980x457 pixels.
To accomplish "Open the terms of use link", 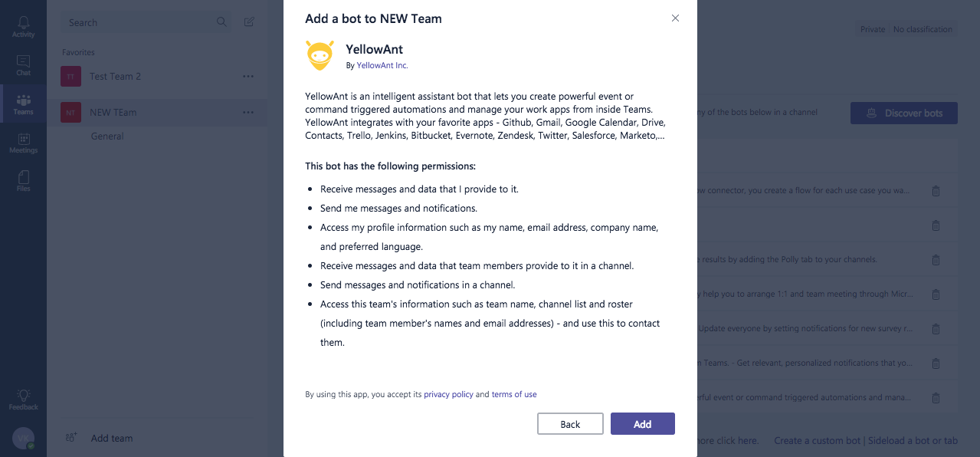I will pos(514,394).
